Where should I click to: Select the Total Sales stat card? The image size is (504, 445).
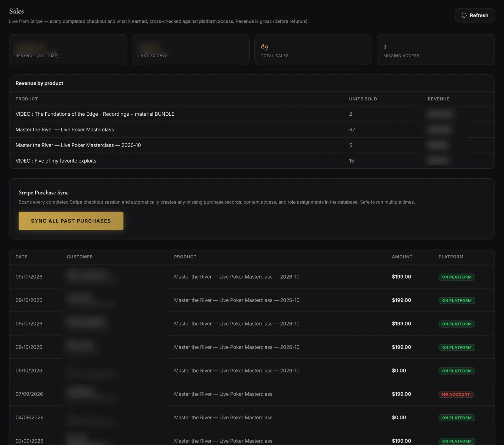(x=313, y=49)
